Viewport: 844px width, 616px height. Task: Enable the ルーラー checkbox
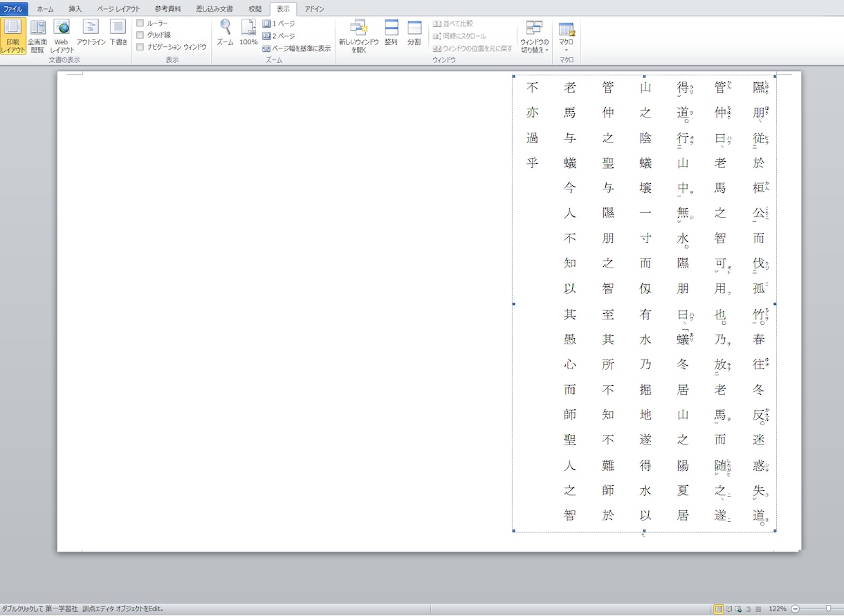[x=140, y=24]
